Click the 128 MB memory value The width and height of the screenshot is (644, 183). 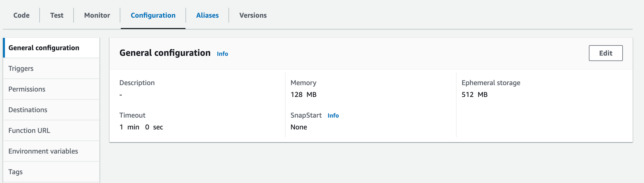click(304, 95)
